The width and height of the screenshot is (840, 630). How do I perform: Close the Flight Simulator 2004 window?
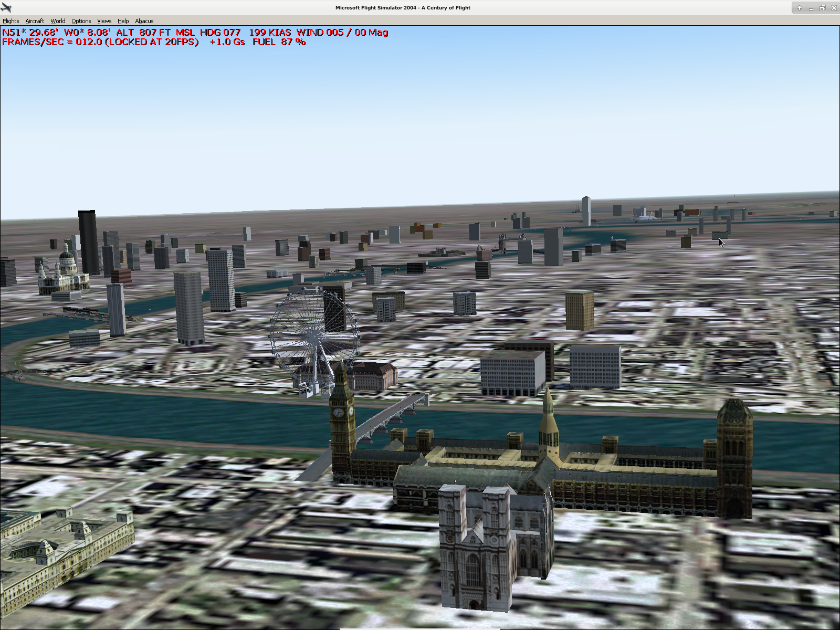click(x=834, y=8)
